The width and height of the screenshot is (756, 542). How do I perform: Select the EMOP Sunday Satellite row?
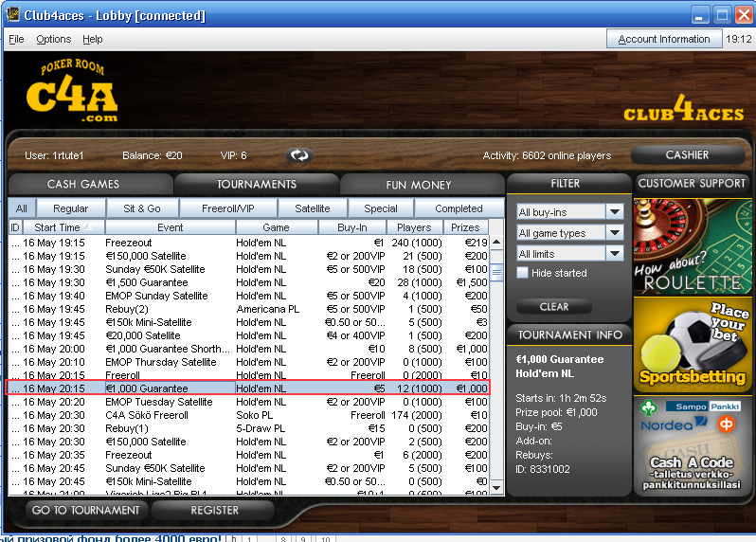(x=249, y=296)
